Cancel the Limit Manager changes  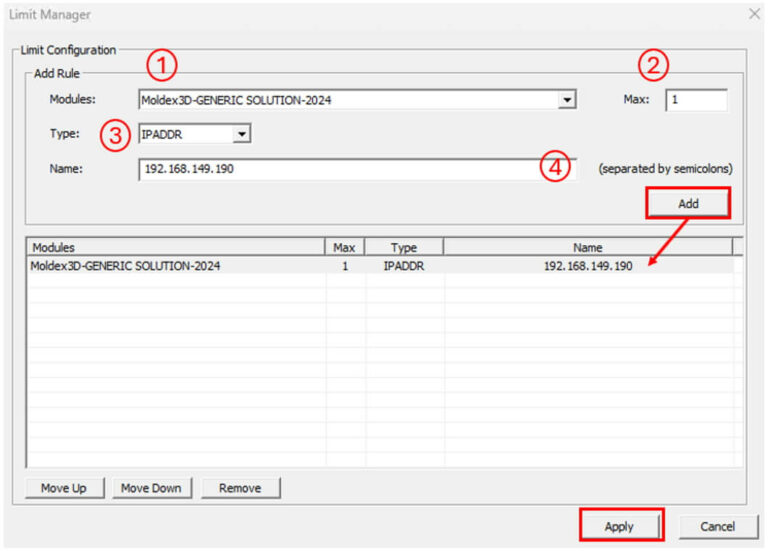coord(716,526)
